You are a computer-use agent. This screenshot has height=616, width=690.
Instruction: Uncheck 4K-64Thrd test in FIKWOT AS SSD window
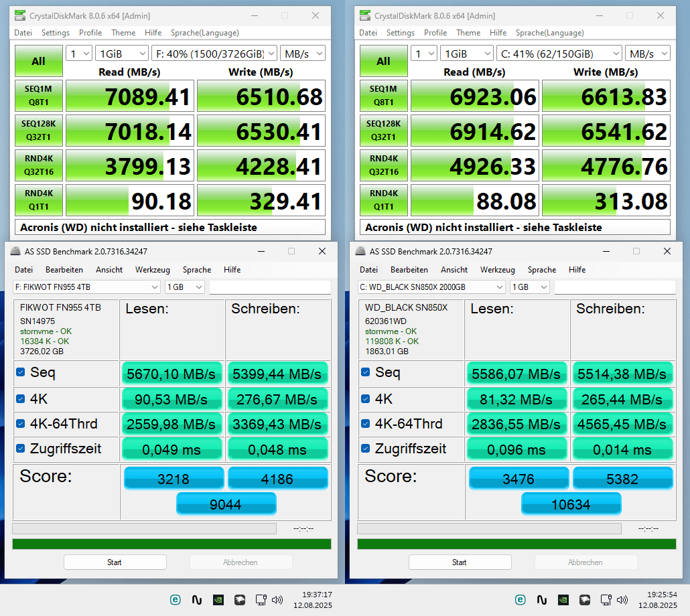click(20, 423)
